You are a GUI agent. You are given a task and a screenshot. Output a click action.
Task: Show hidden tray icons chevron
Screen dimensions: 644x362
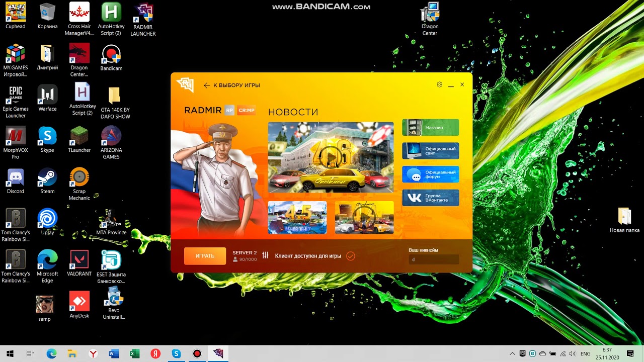(x=512, y=354)
